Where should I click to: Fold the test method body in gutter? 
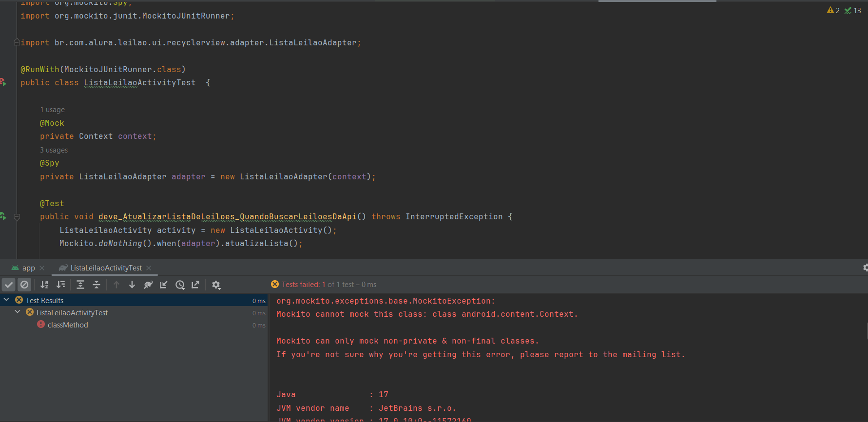click(x=17, y=217)
